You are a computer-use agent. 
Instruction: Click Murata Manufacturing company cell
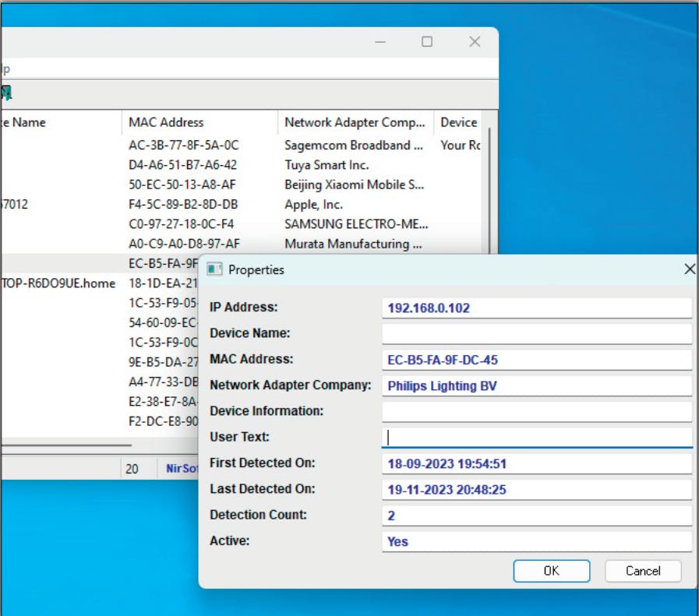click(353, 244)
